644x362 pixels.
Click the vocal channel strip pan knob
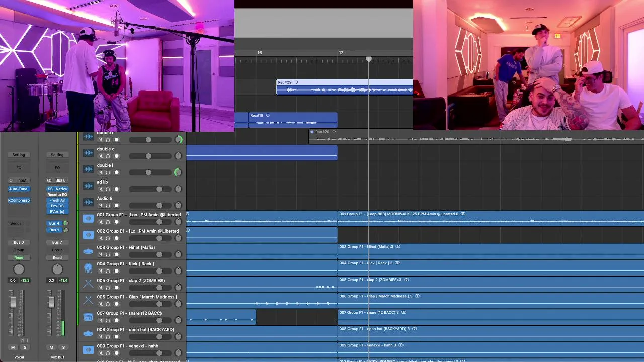pos(19,270)
